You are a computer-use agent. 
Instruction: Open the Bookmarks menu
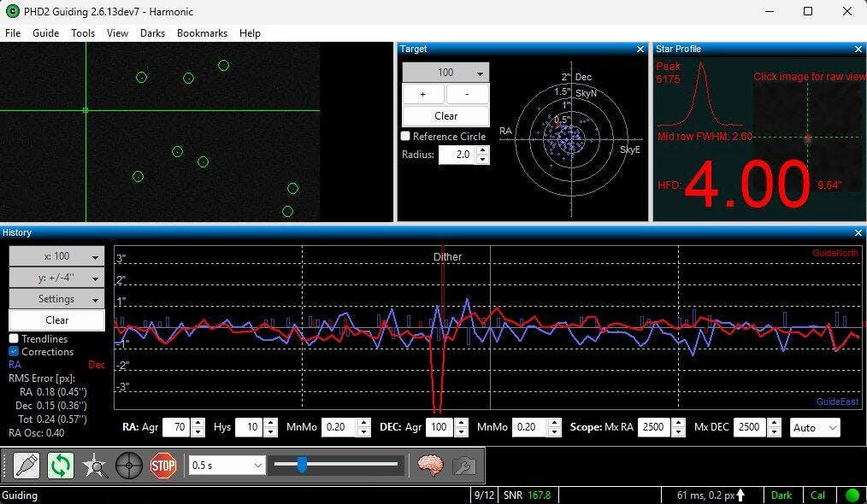point(202,33)
